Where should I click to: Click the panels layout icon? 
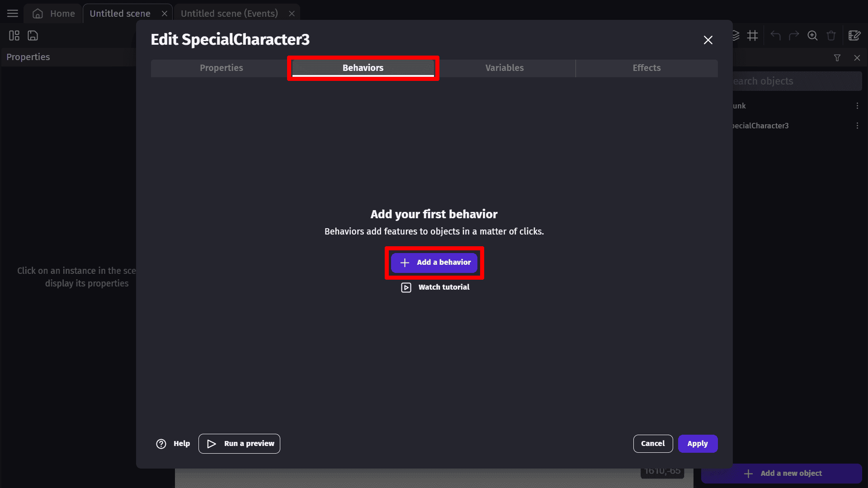pos(14,36)
